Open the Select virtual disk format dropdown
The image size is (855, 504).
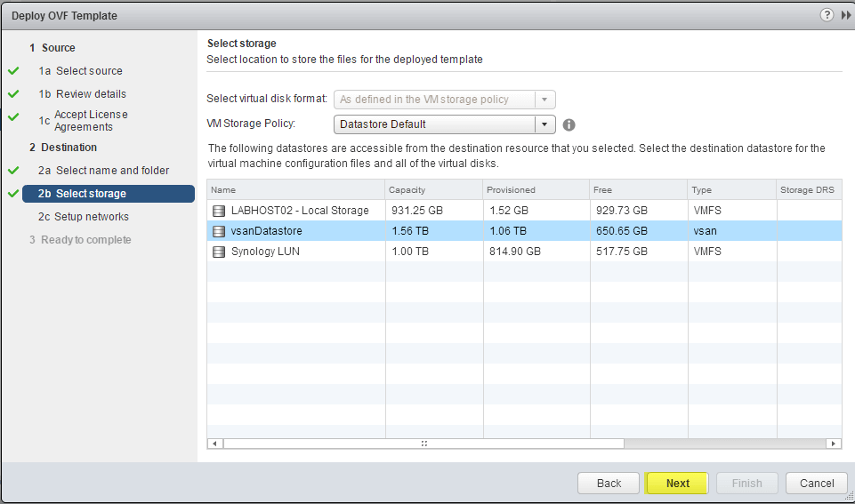tap(444, 100)
